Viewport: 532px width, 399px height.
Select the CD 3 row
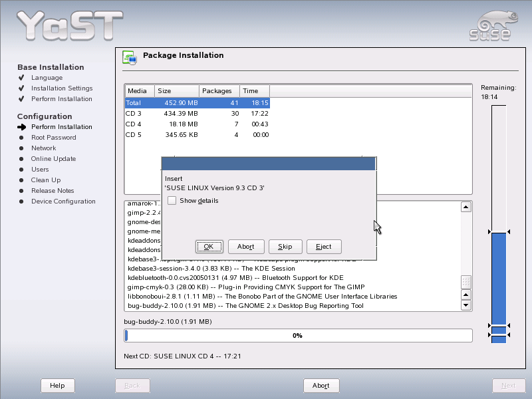(x=197, y=113)
